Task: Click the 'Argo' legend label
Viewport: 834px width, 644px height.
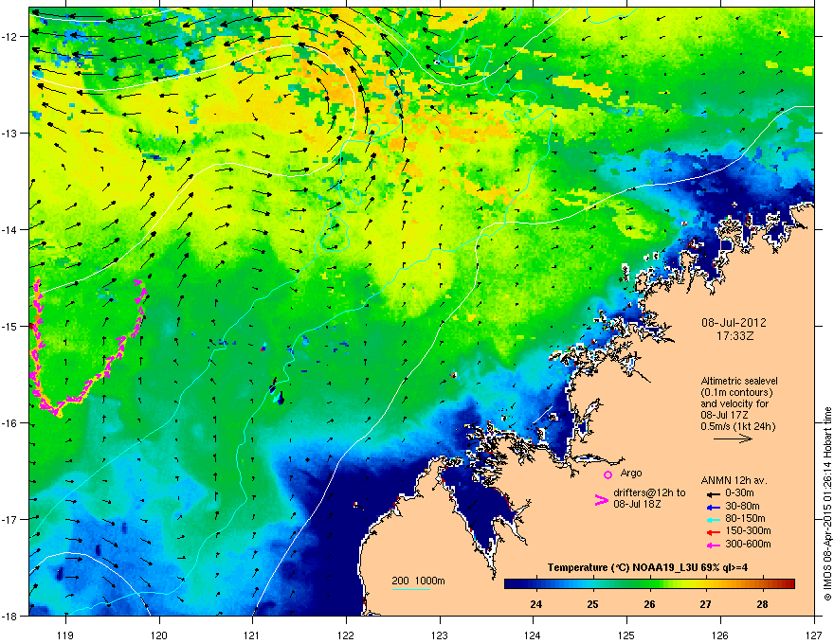Action: [x=631, y=473]
